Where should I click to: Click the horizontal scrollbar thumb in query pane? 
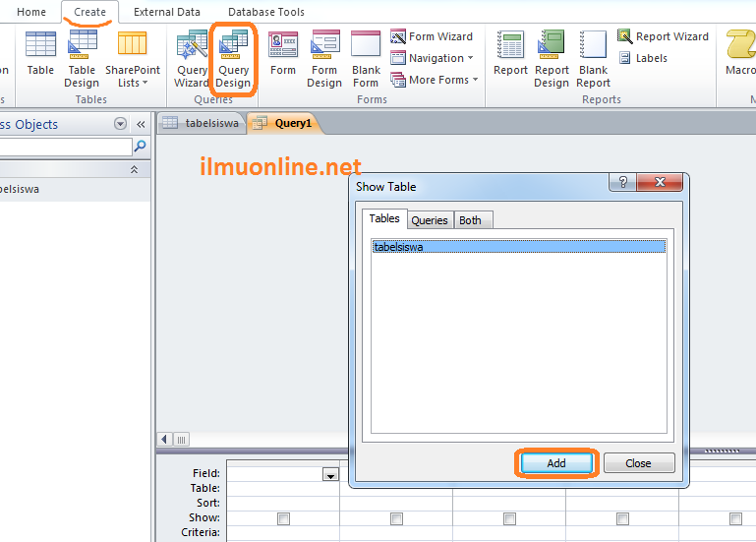pos(181,439)
